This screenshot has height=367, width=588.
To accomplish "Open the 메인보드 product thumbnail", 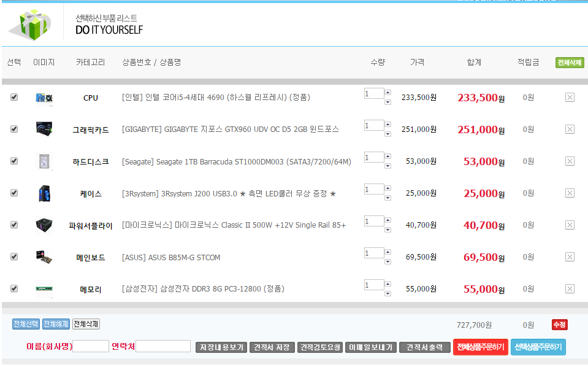I will click(44, 257).
